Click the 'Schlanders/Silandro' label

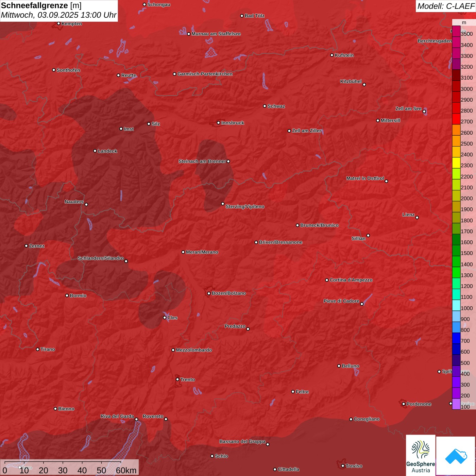pyautogui.click(x=101, y=258)
